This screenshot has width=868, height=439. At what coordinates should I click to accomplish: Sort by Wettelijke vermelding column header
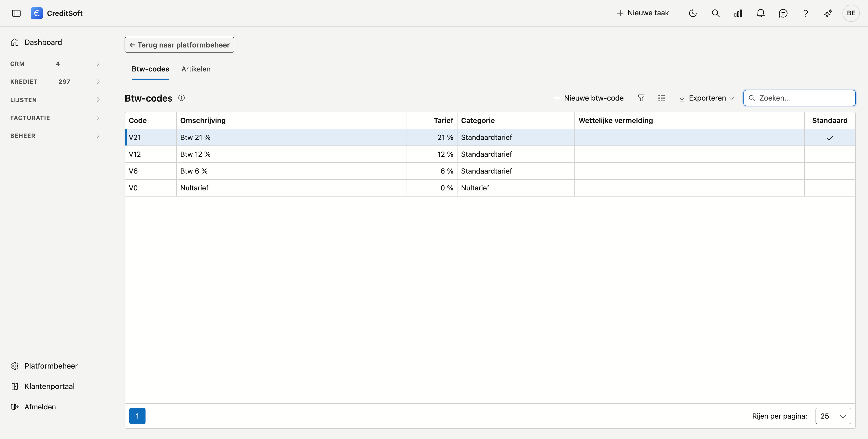(x=689, y=121)
